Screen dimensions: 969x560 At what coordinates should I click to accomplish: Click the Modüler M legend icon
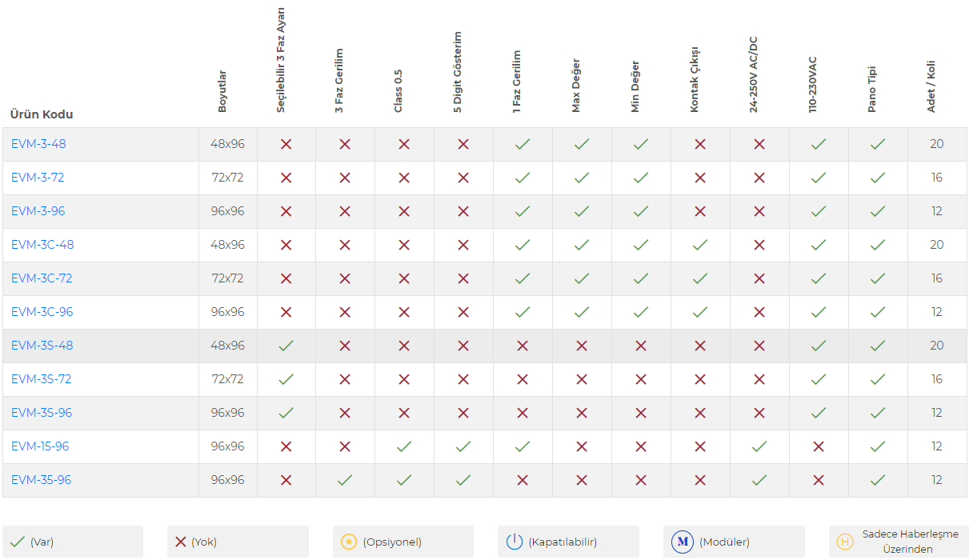pyautogui.click(x=683, y=542)
